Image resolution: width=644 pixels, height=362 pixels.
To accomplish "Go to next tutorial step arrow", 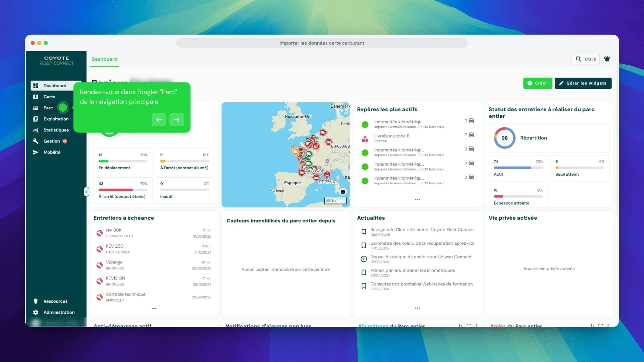I will 177,120.
